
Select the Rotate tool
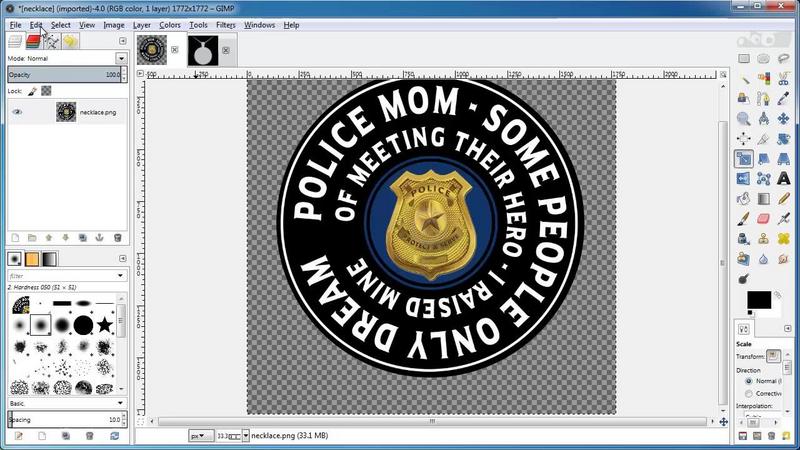[x=783, y=138]
